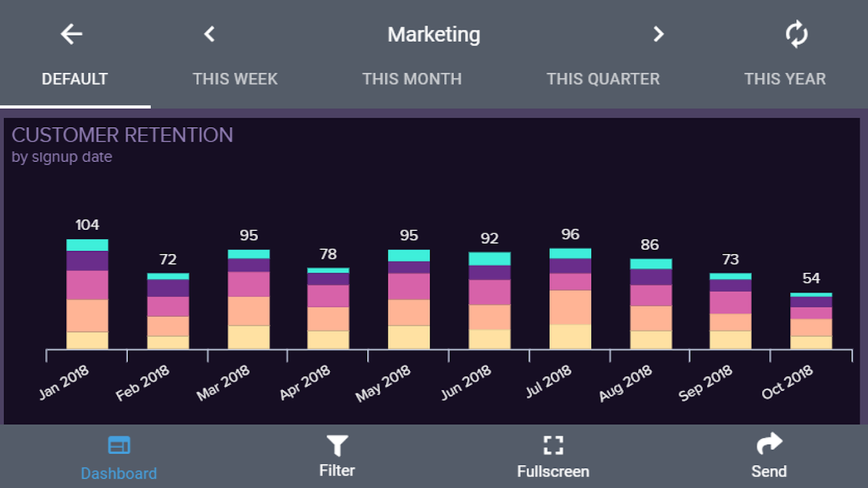
Task: Select the Oct 2018 bar's yellow segment
Action: click(x=811, y=342)
